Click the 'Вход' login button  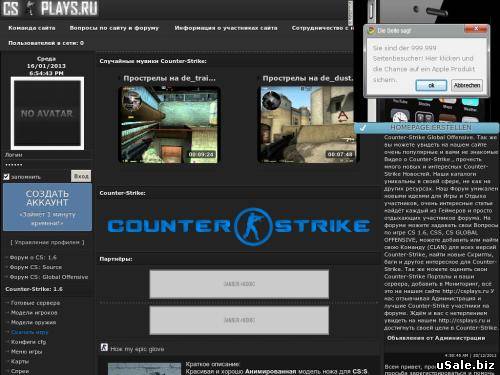click(81, 176)
